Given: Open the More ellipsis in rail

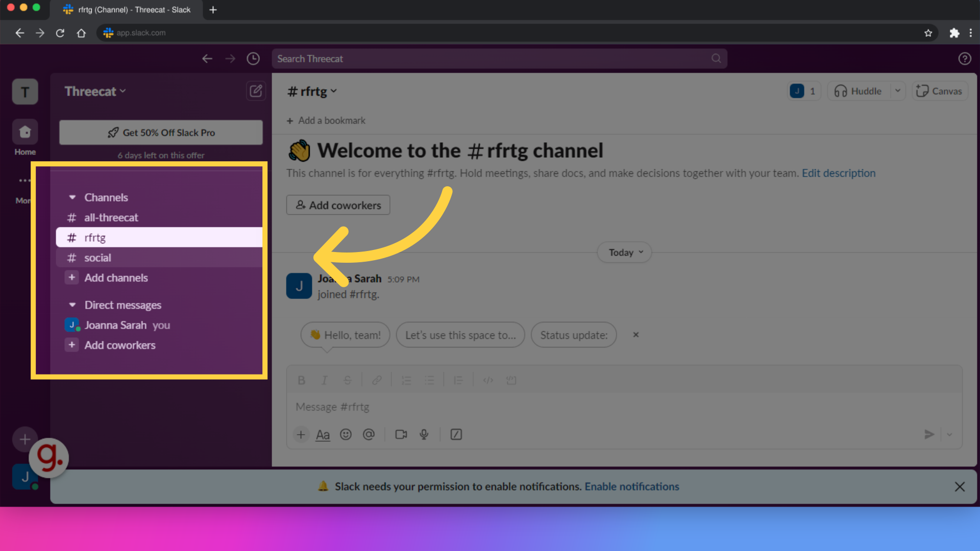Looking at the screenshot, I should pyautogui.click(x=24, y=180).
